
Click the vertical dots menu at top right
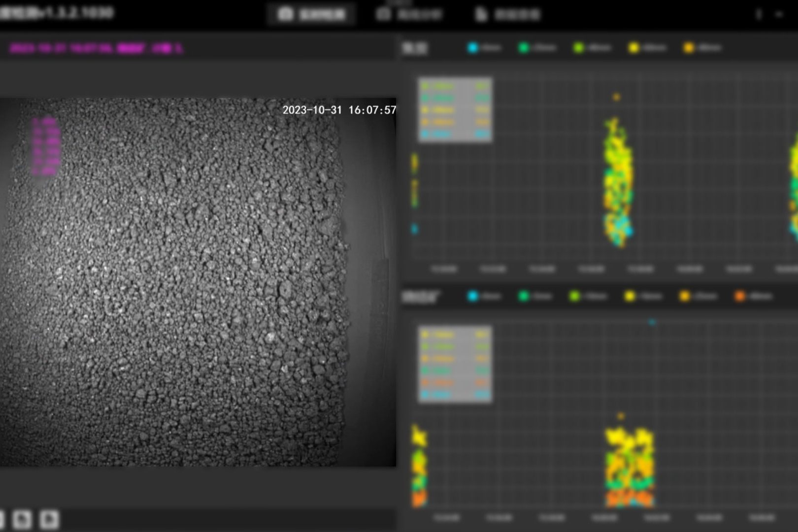click(759, 15)
